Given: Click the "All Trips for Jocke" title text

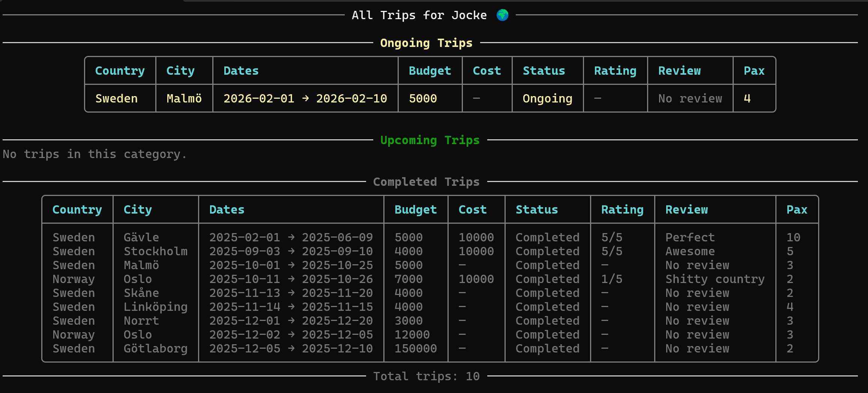Looking at the screenshot, I should point(419,15).
